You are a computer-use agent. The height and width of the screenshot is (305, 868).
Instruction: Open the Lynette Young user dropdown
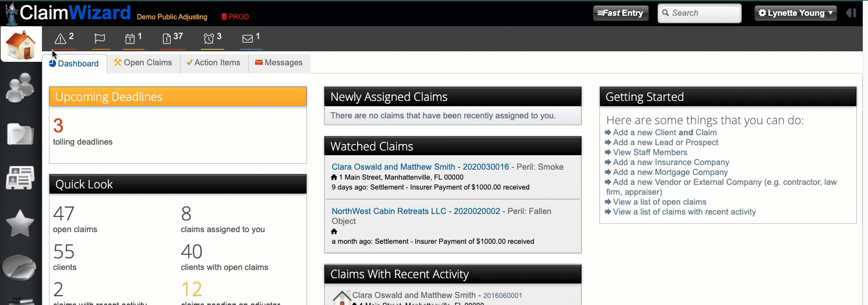click(x=796, y=13)
